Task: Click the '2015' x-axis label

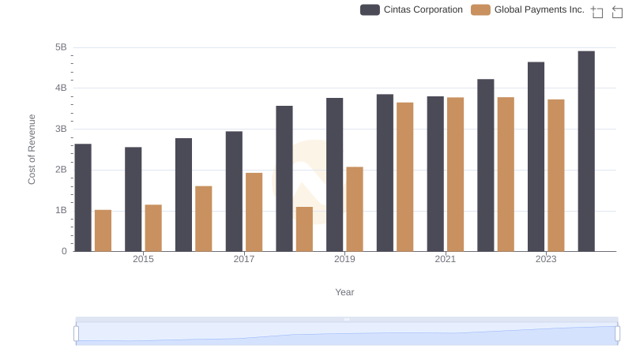Action: coord(143,259)
